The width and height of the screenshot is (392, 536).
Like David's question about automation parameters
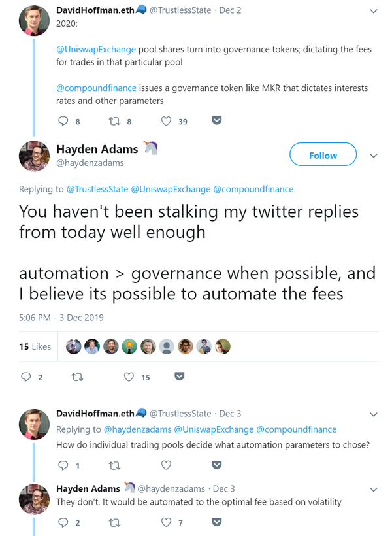coord(166,465)
